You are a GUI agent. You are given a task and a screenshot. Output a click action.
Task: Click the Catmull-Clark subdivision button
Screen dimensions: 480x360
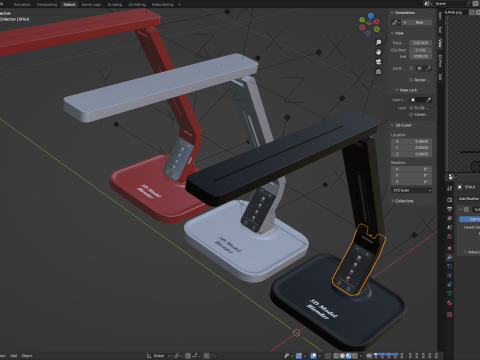coord(470,219)
